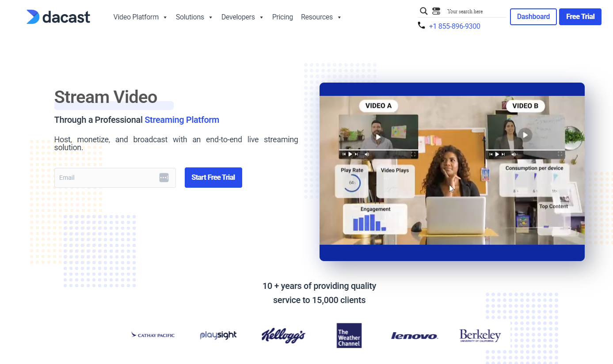Click the search magnifier icon

click(x=423, y=11)
